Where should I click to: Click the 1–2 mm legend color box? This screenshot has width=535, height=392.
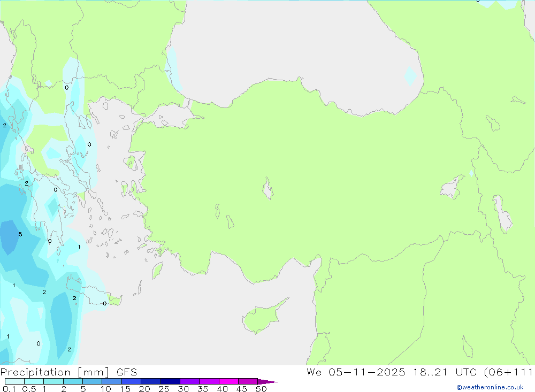53,381
